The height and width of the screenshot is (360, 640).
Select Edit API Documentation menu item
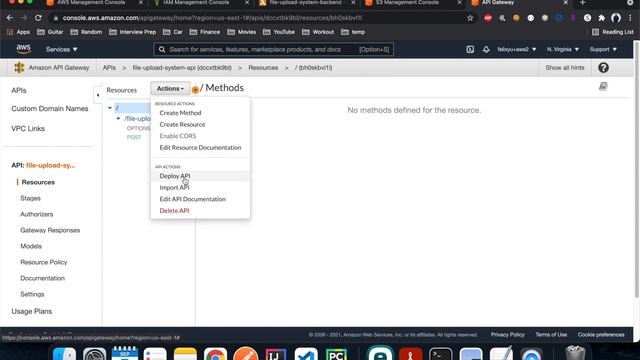(x=193, y=199)
